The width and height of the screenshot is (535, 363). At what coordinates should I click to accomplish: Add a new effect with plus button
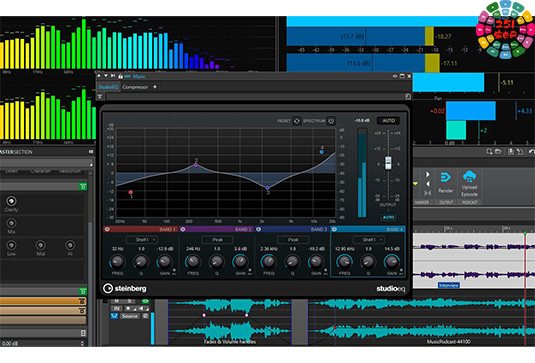coord(155,87)
